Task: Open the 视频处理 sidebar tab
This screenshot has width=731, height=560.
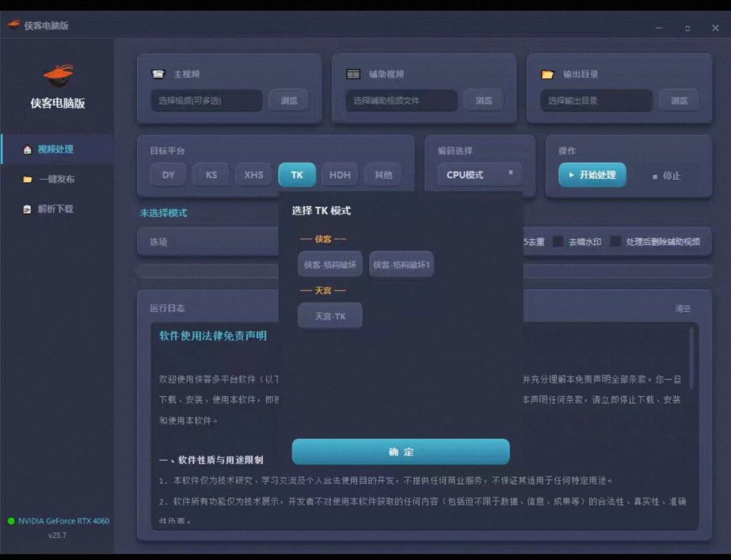Action: 58,150
